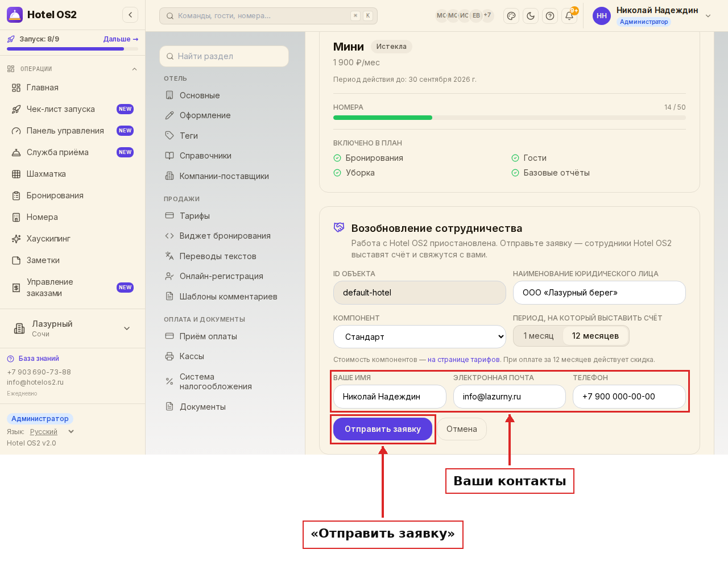
Task: Open на странице тарифов link
Action: click(464, 360)
